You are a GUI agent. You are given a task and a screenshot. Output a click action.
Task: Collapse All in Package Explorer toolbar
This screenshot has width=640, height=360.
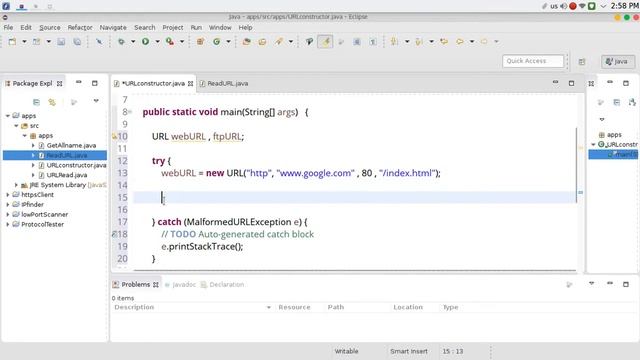click(x=36, y=102)
